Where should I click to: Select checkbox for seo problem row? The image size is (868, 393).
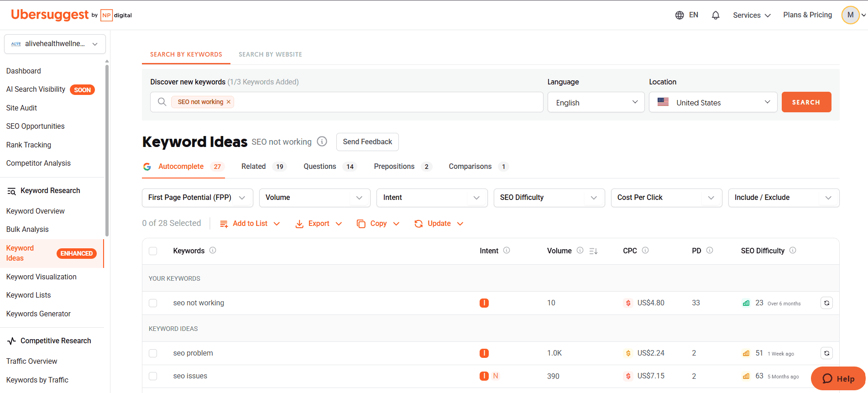point(153,353)
